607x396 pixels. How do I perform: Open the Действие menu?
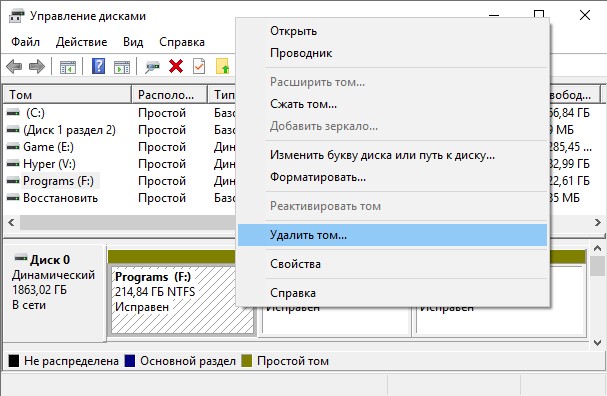point(81,42)
